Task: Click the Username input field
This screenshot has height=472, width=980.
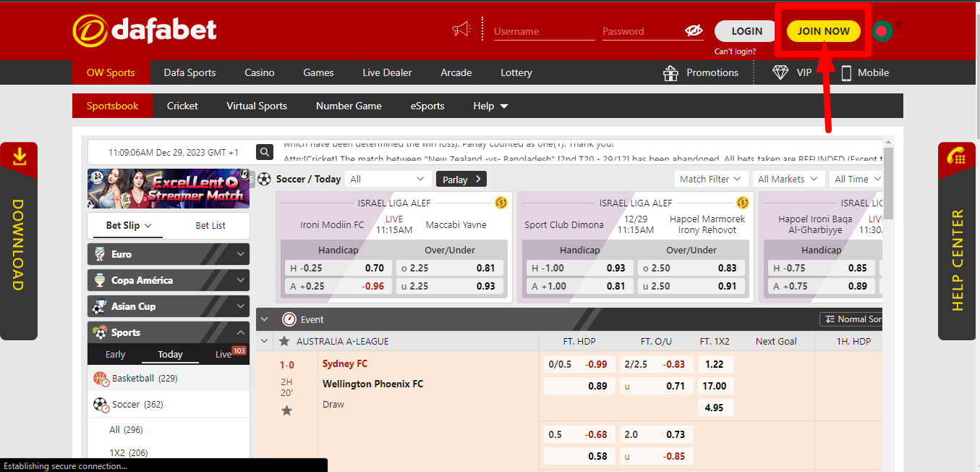Action: coord(544,31)
